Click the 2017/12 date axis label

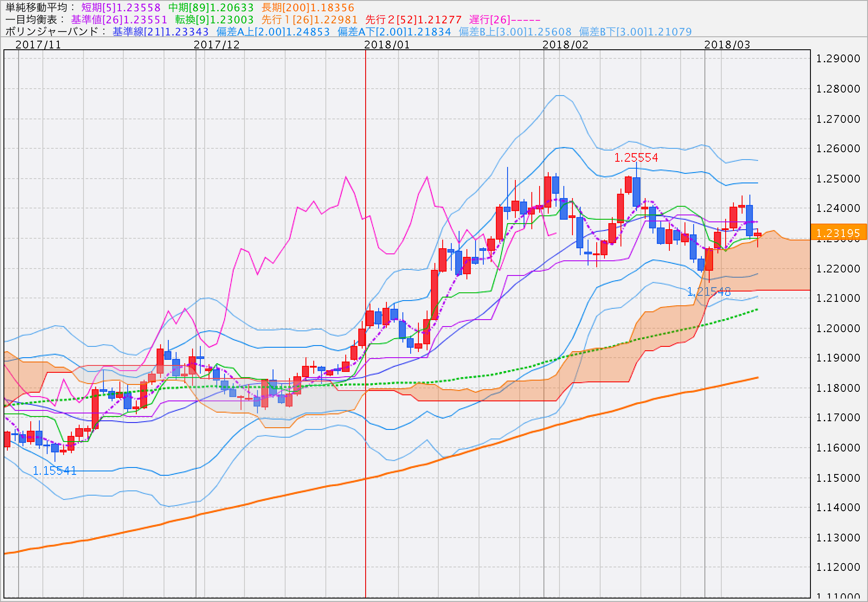pos(216,45)
